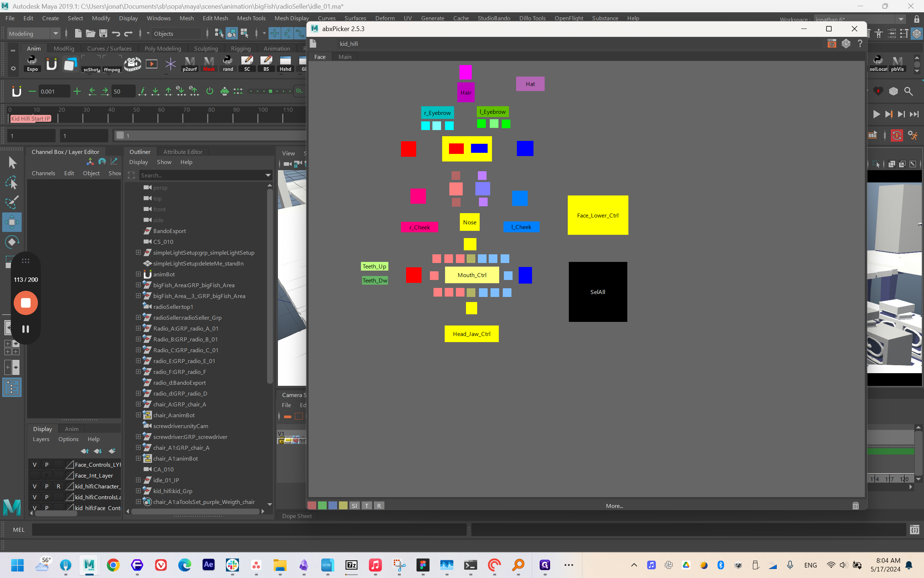Viewport: 924px width, 578px height.
Task: Click More... link in abxPicker footer
Action: [614, 506]
